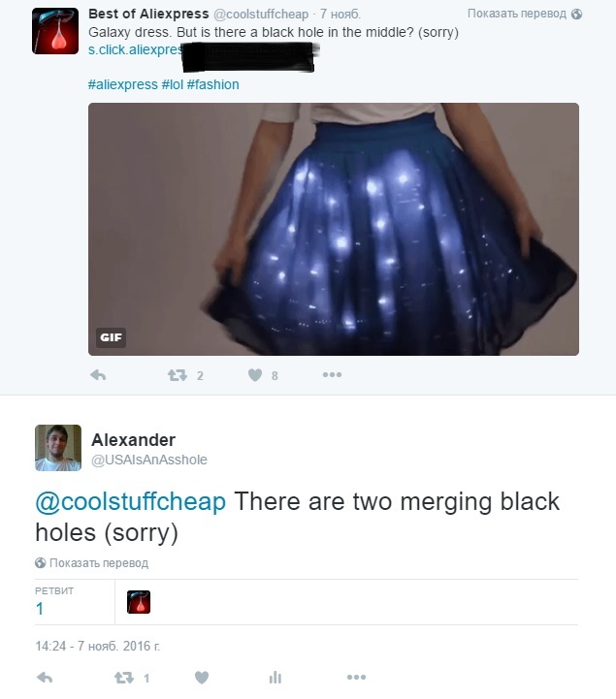Reply to the Best of Aliexpress tweet
The image size is (616, 699).
point(98,375)
